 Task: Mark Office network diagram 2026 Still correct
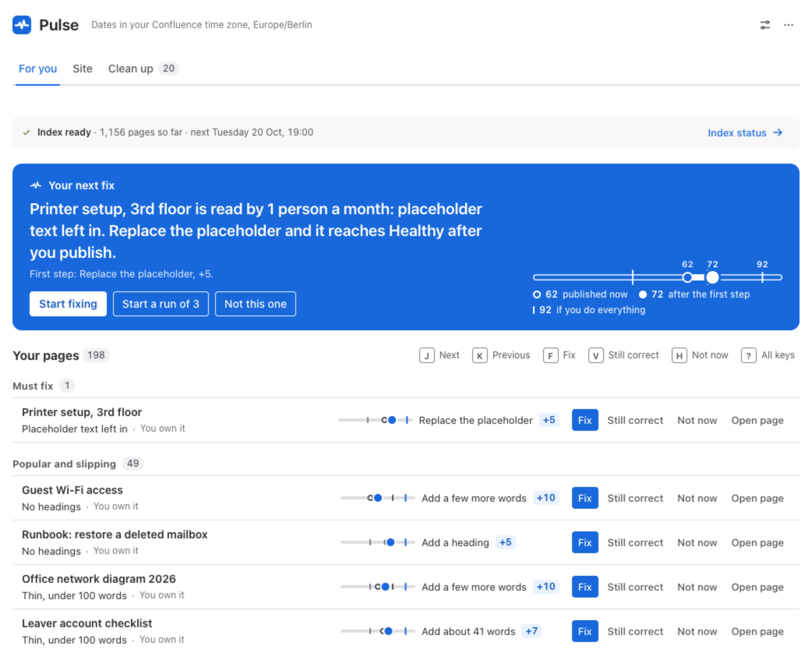click(635, 587)
